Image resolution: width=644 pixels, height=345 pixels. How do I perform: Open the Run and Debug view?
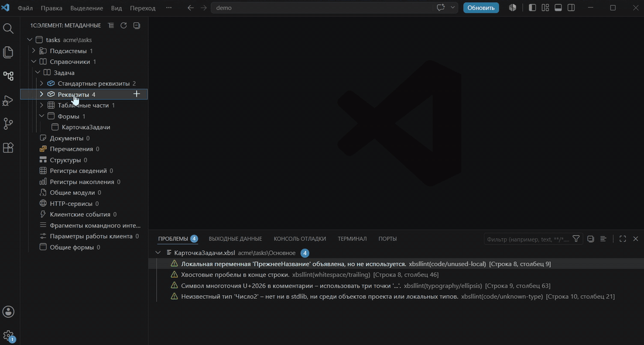click(x=8, y=100)
